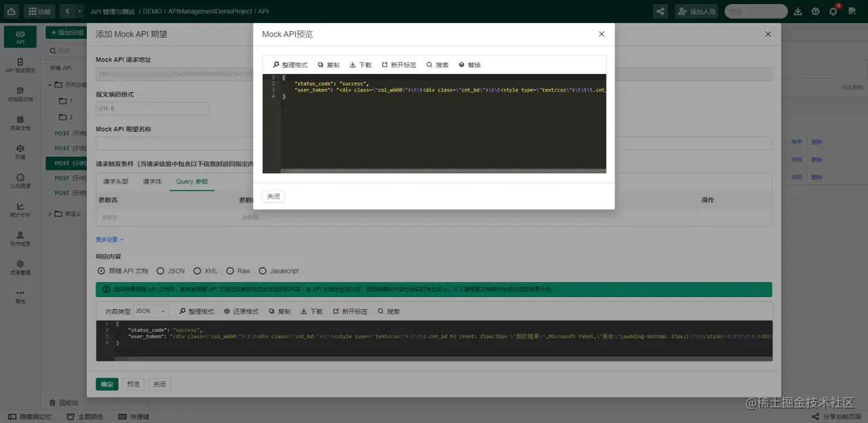Click the Mock API 期望名称 input field
This screenshot has width=868, height=423.
pos(434,144)
